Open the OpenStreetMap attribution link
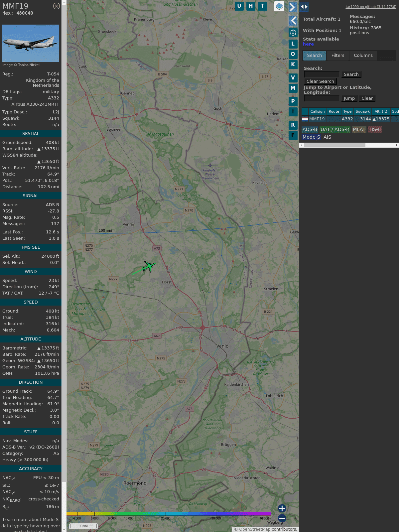The width and height of the screenshot is (399, 532). click(x=255, y=529)
